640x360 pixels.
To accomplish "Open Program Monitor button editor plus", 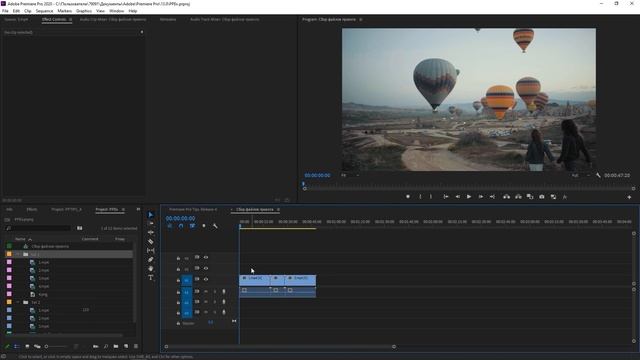I will 629,197.
